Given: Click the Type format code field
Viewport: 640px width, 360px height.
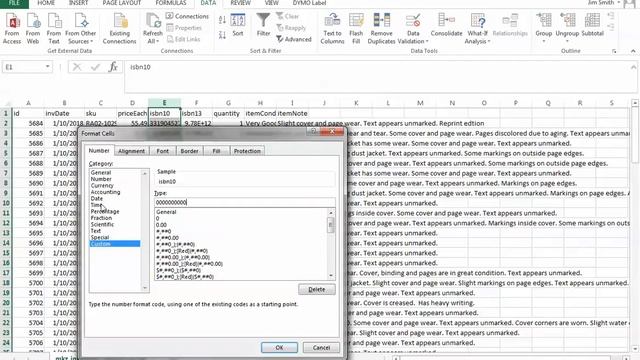Looking at the screenshot, I should point(245,202).
